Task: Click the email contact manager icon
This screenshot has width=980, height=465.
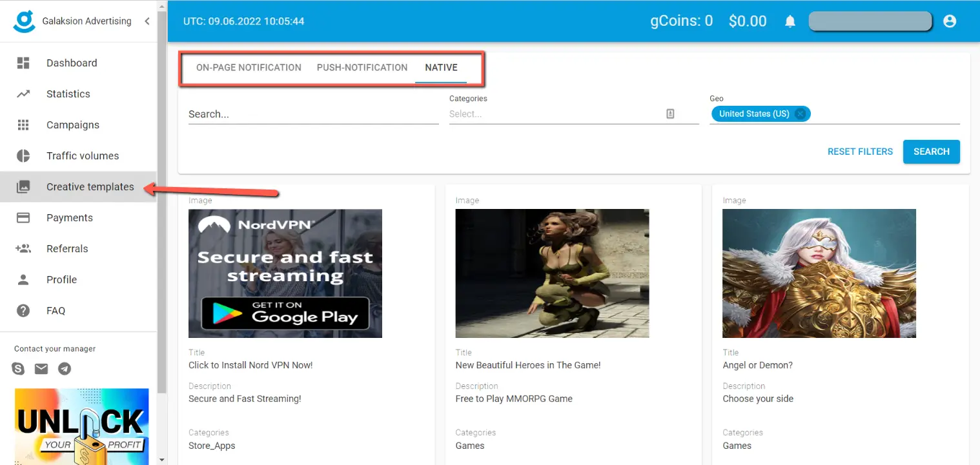Action: pyautogui.click(x=41, y=369)
